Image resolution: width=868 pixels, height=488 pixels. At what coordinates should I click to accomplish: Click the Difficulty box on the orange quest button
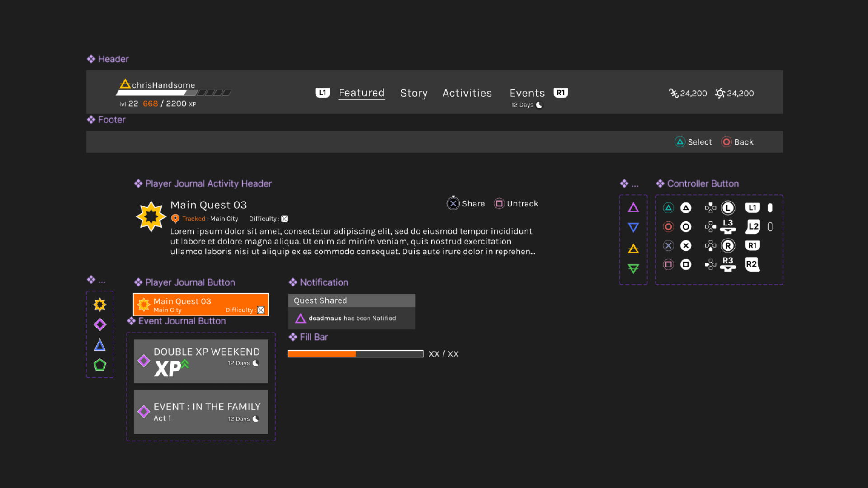click(261, 310)
